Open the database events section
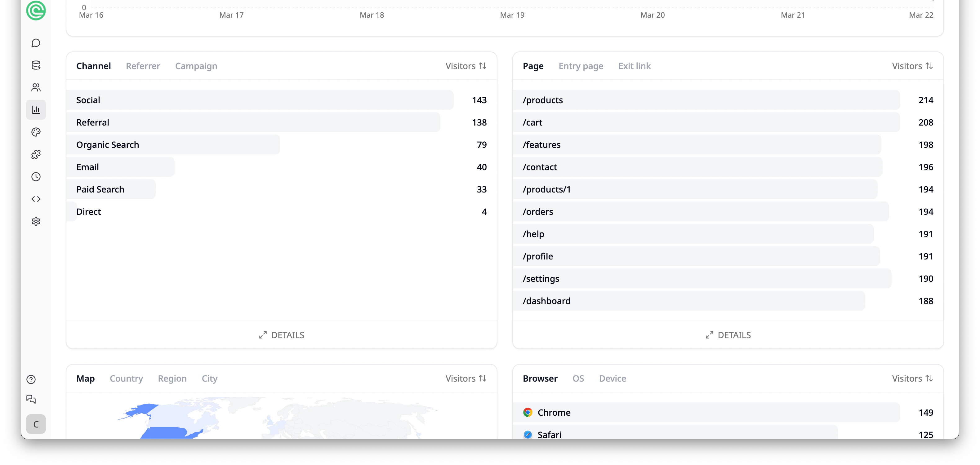The image size is (980, 465). (36, 65)
